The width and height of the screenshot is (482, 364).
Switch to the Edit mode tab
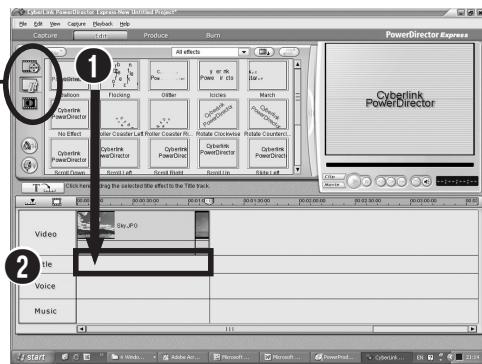[100, 35]
